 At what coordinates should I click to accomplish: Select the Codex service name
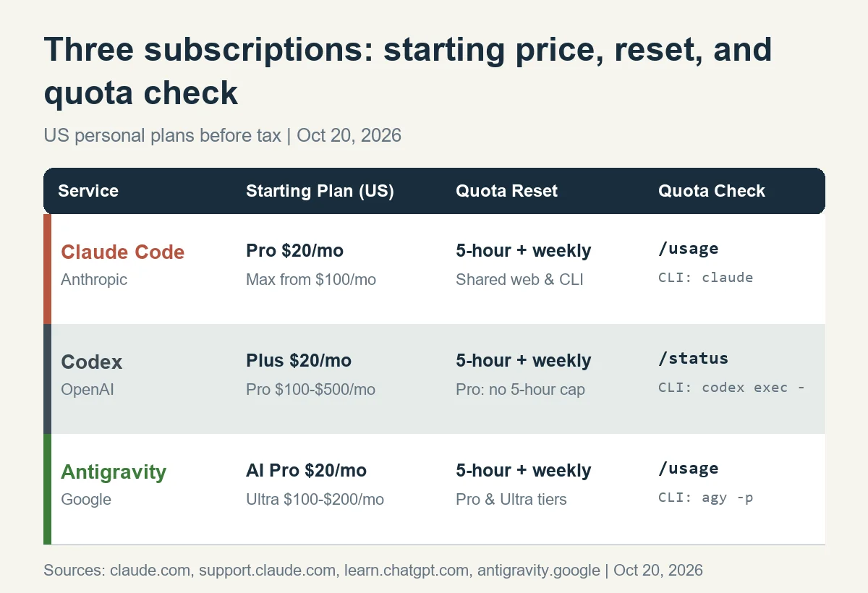[x=92, y=362]
